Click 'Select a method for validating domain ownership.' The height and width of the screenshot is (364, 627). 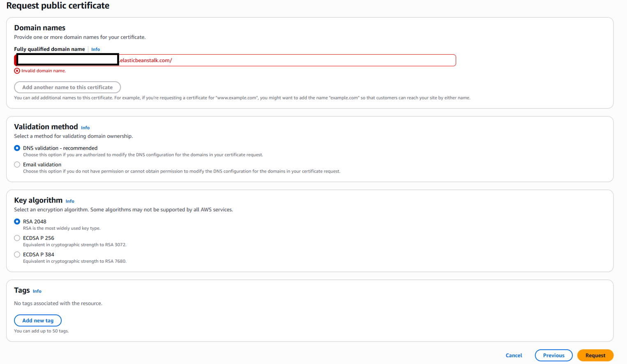click(x=74, y=136)
